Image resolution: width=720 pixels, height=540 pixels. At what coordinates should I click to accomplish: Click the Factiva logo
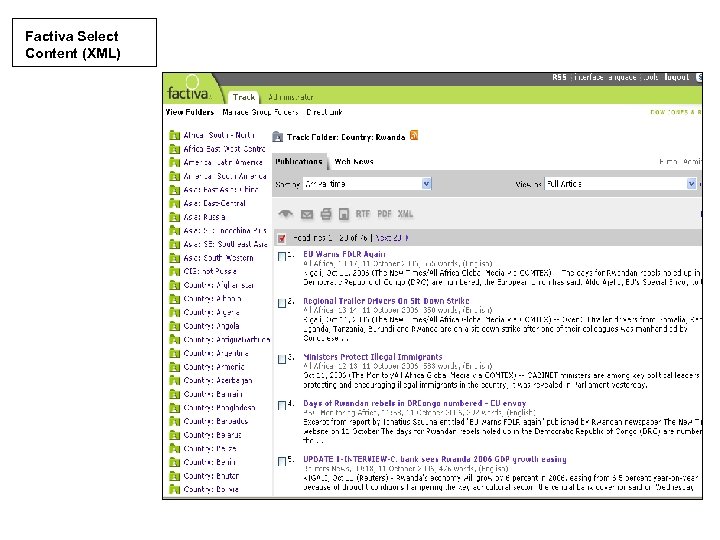(188, 91)
